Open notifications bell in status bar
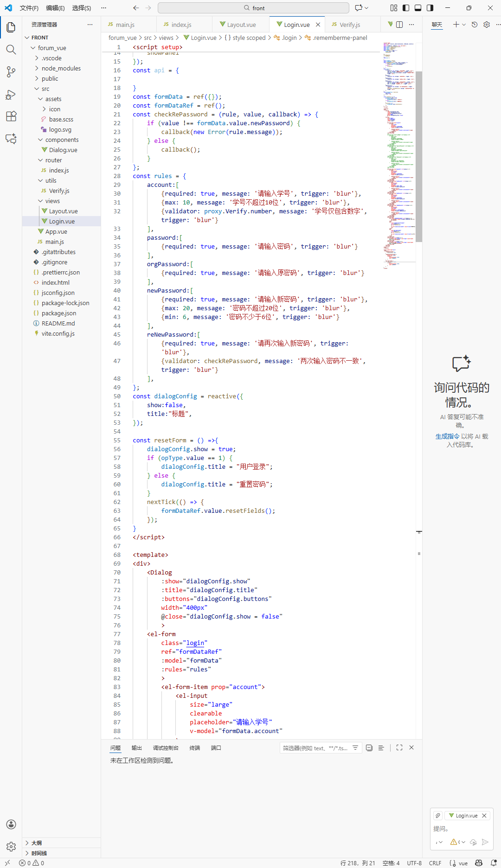This screenshot has height=868, width=501. click(494, 863)
